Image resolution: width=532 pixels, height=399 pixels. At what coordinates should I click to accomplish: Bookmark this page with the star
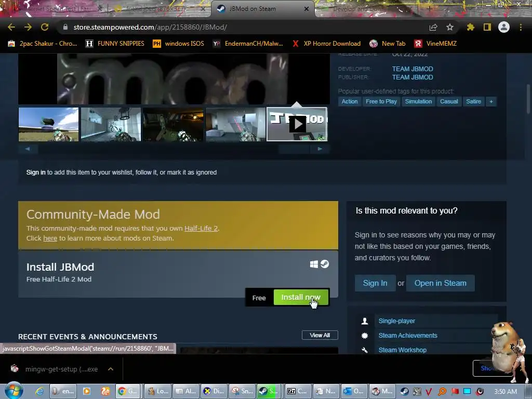tap(450, 27)
